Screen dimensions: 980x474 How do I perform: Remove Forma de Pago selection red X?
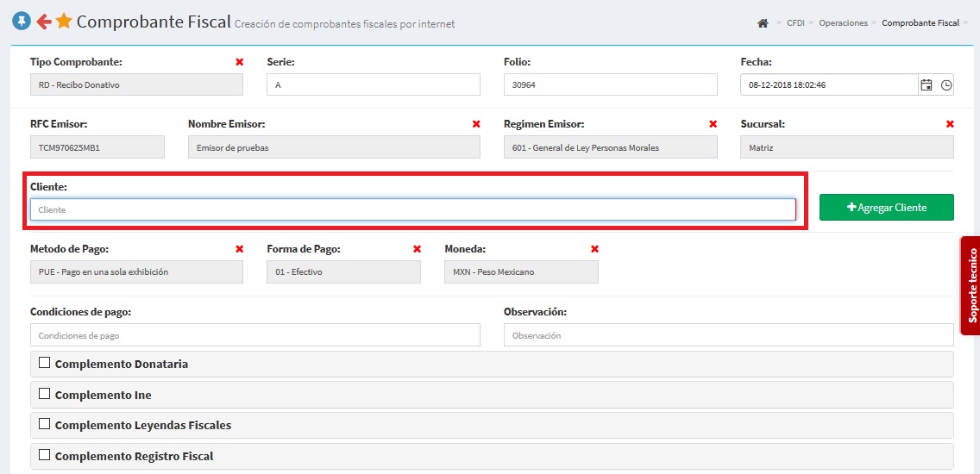click(x=417, y=249)
